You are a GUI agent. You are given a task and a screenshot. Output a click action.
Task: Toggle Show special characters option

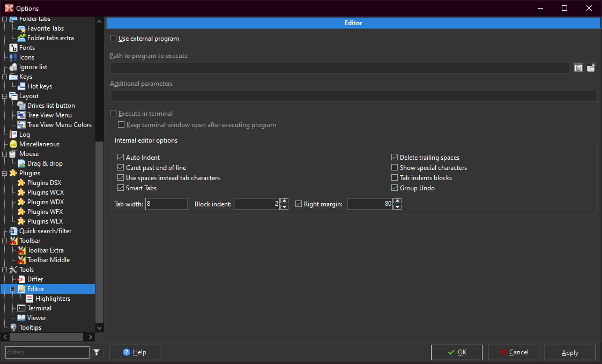pos(395,168)
